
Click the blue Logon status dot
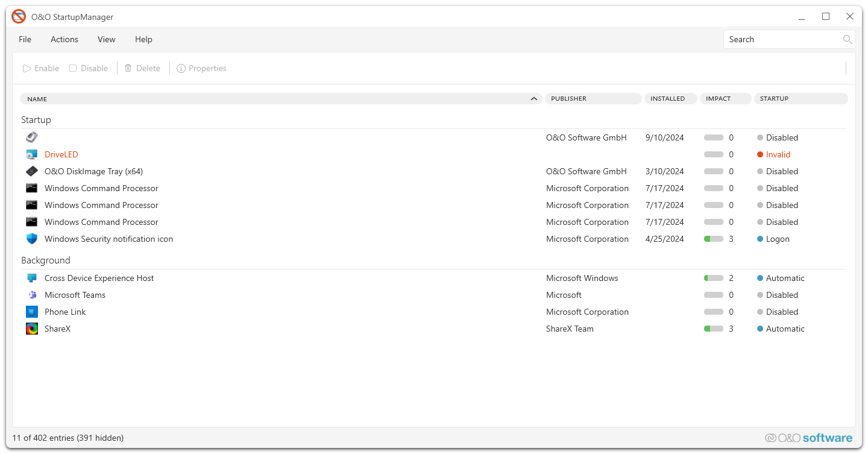point(760,239)
